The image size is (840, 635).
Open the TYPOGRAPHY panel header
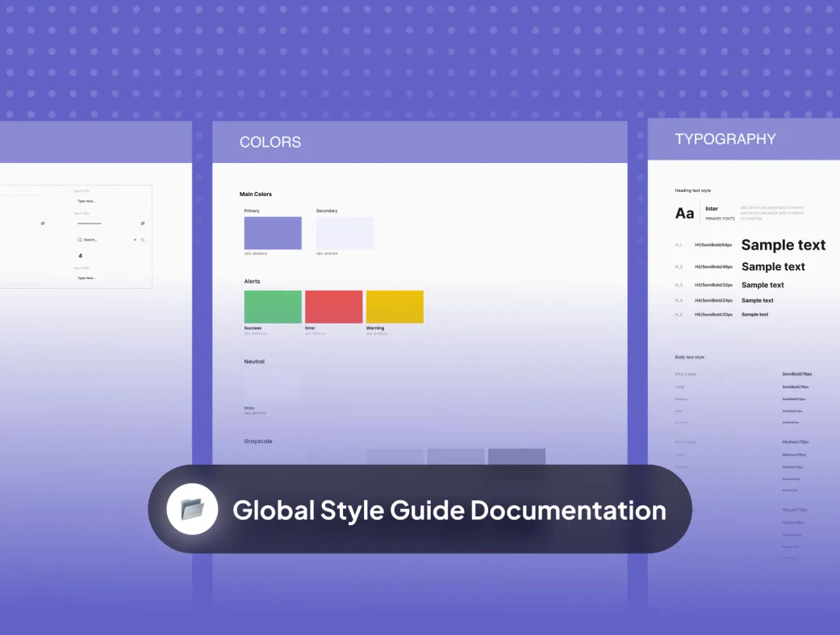[x=725, y=139]
